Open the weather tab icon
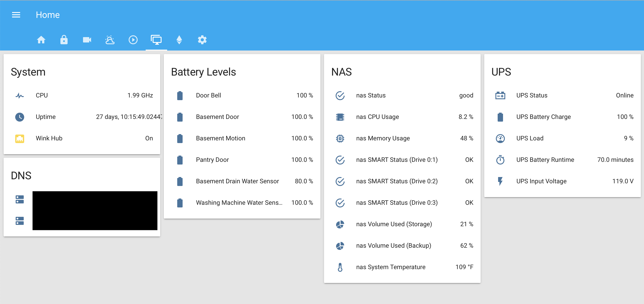 tap(110, 40)
